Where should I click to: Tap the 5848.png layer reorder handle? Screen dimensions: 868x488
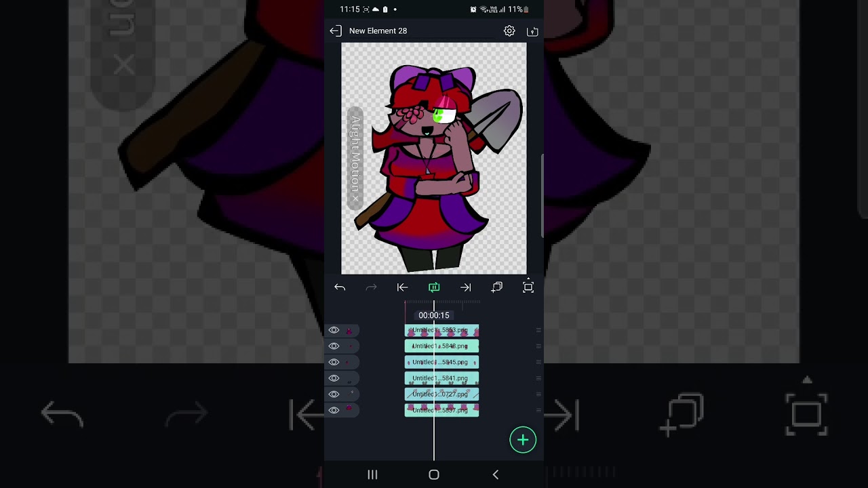click(x=538, y=346)
